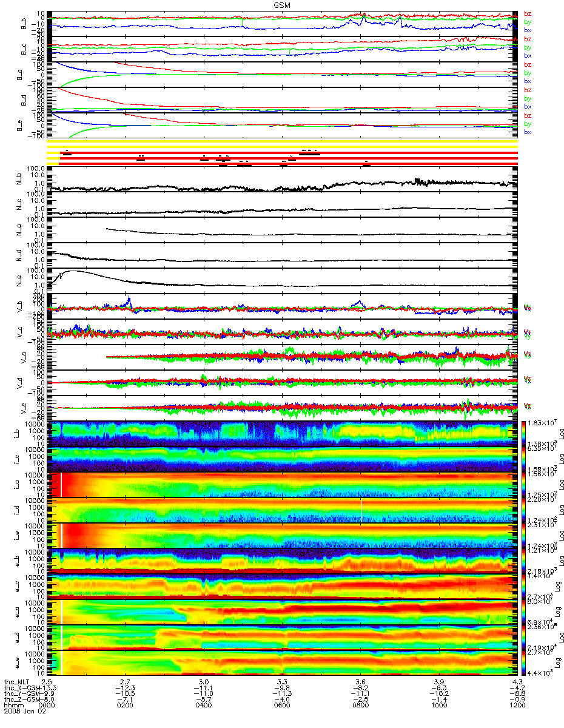Screen dimensions: 564x728
Task: Click the by legend of B_a panel
Action: coord(528,73)
